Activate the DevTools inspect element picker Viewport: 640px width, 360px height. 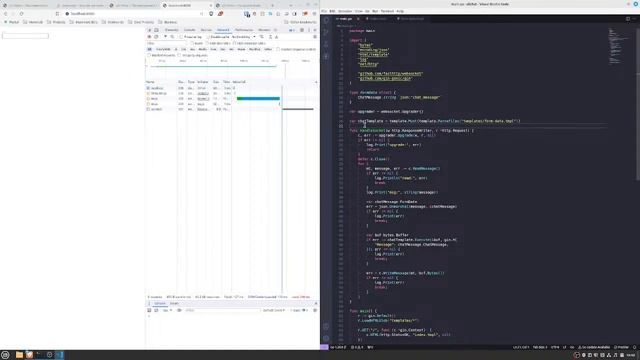pyautogui.click(x=149, y=30)
